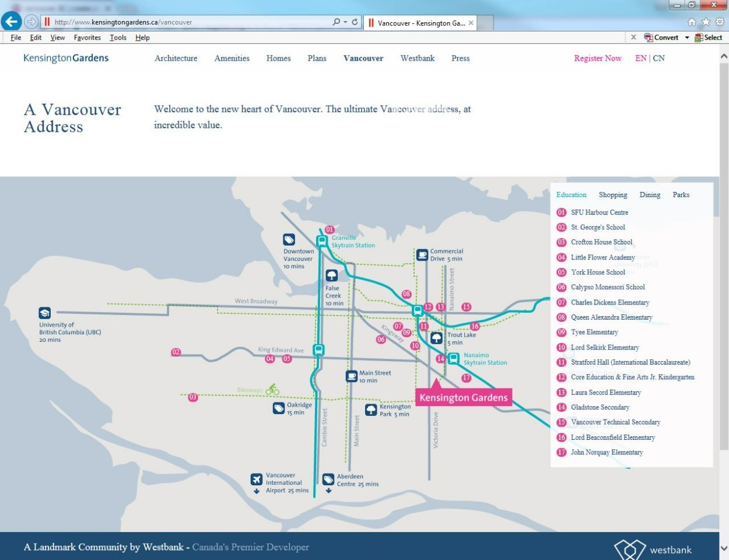This screenshot has width=729, height=560.
Task: Click the Oakridge shopping tag icon
Action: pyautogui.click(x=279, y=408)
